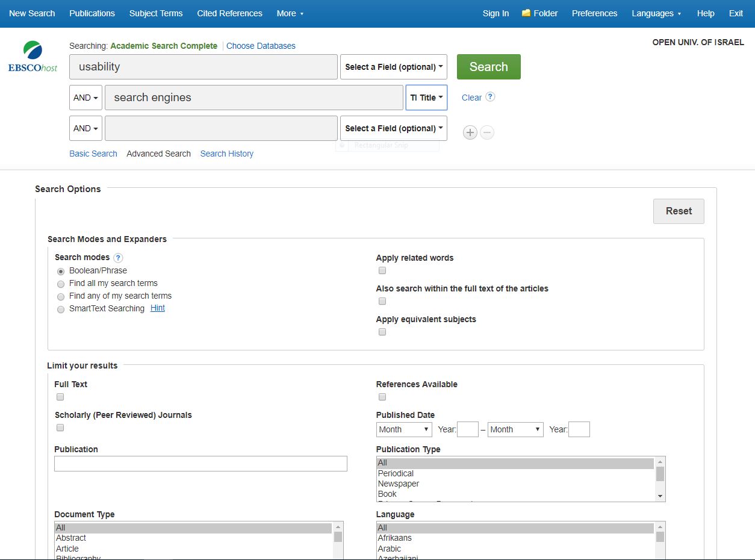Open the start Month dropdown
Viewport: 755px width, 560px height.
404,429
